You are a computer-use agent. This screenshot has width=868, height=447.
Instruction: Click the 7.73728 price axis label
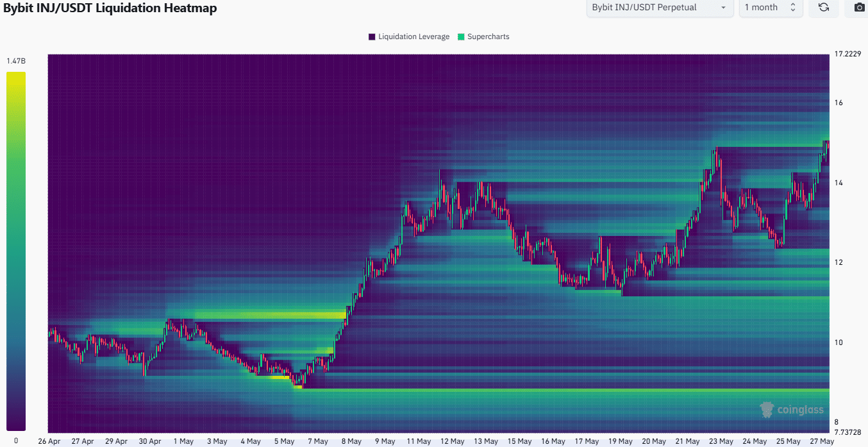click(x=848, y=433)
